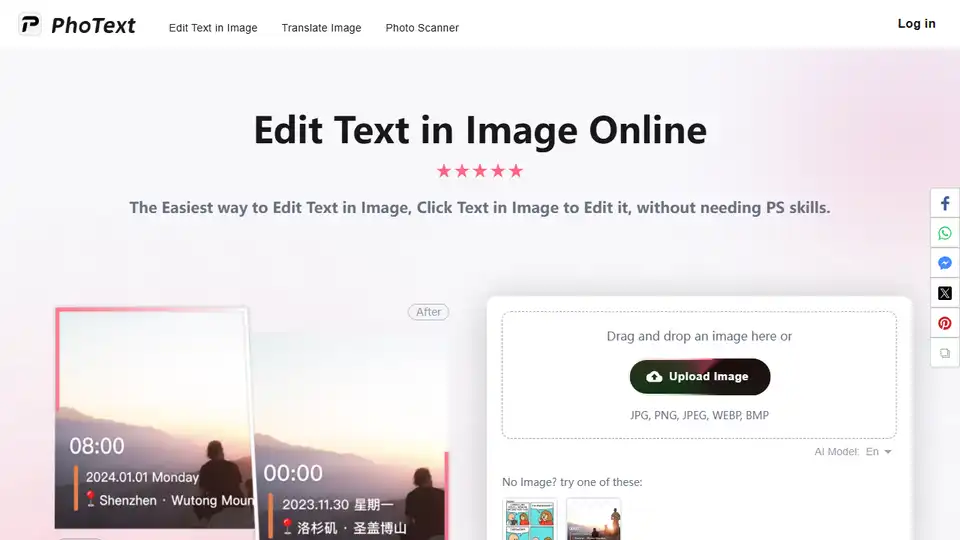Screen dimensions: 960x540
Task: Click the Upload Image button
Action: [700, 377]
